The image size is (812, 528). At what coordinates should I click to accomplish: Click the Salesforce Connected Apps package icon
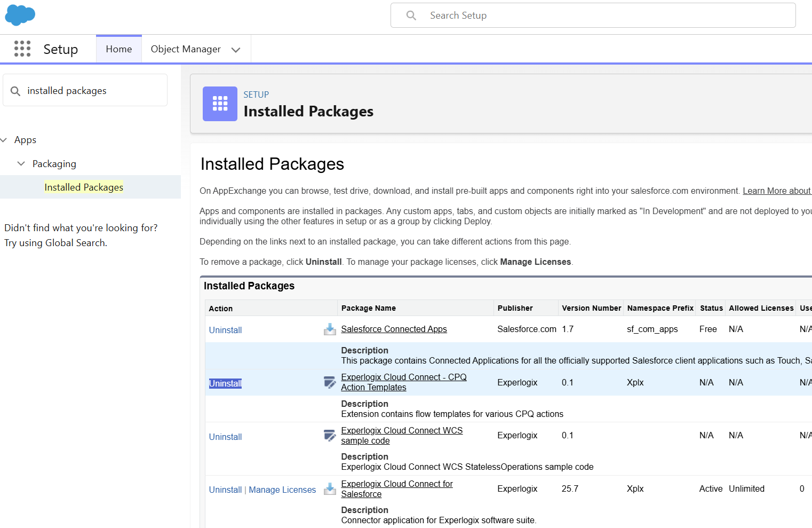pyautogui.click(x=330, y=329)
